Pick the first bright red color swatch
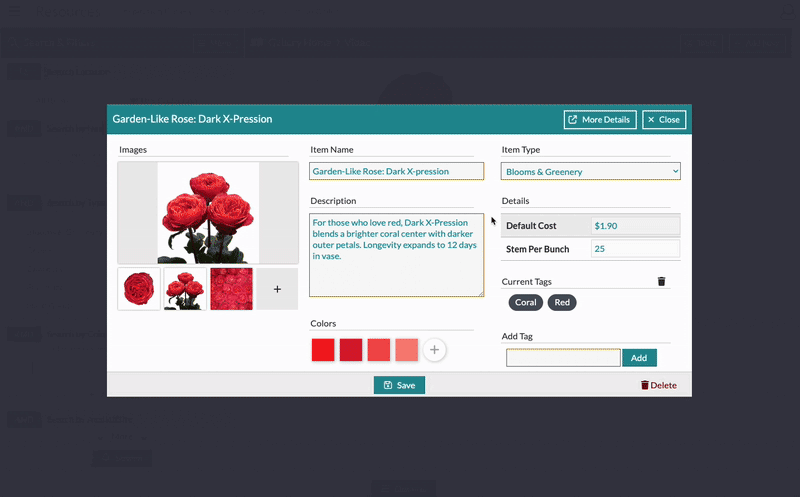The image size is (800, 497). pyautogui.click(x=323, y=350)
